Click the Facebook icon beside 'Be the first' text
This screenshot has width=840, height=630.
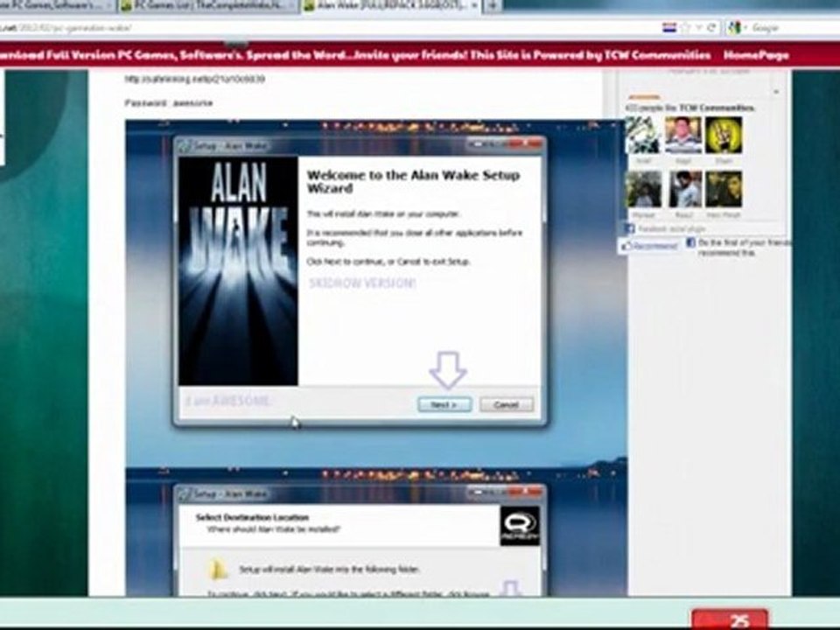(691, 242)
